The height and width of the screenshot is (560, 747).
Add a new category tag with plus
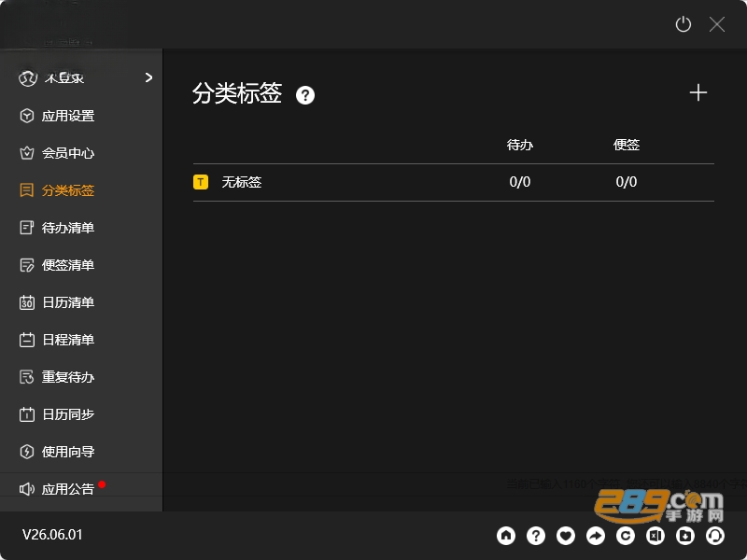(x=698, y=92)
